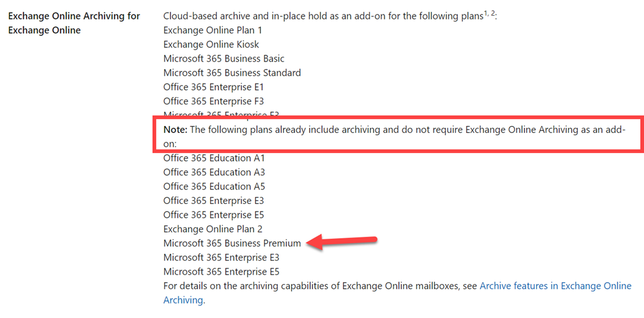Click the footnote superscript 1 reference

(486, 13)
